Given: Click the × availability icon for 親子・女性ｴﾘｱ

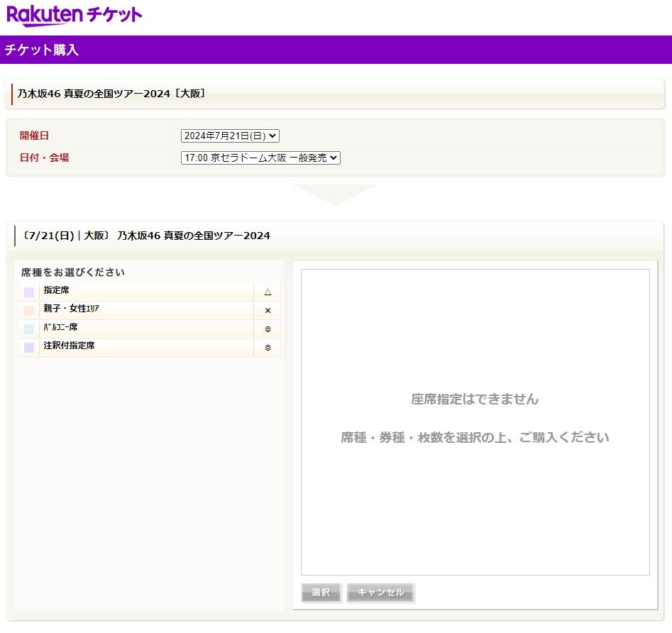Looking at the screenshot, I should [x=268, y=311].
